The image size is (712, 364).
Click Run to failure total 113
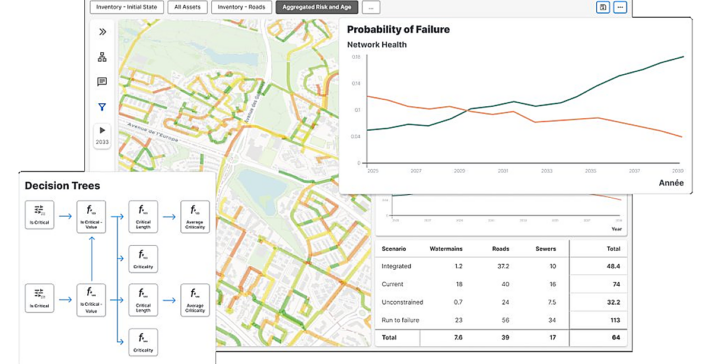pos(615,320)
